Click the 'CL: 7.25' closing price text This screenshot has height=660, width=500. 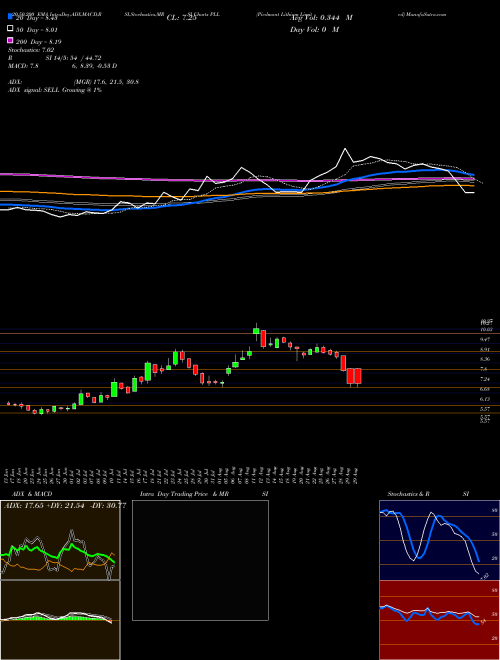[x=182, y=18]
